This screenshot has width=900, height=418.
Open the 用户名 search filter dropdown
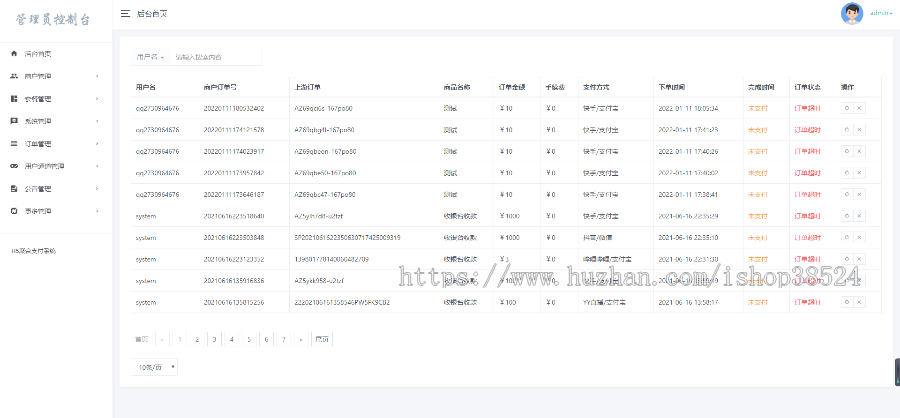[151, 57]
